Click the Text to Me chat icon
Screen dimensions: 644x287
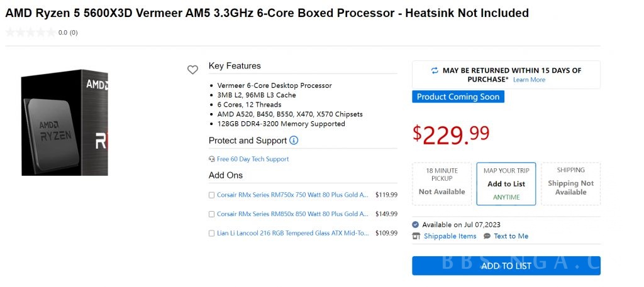pos(487,236)
